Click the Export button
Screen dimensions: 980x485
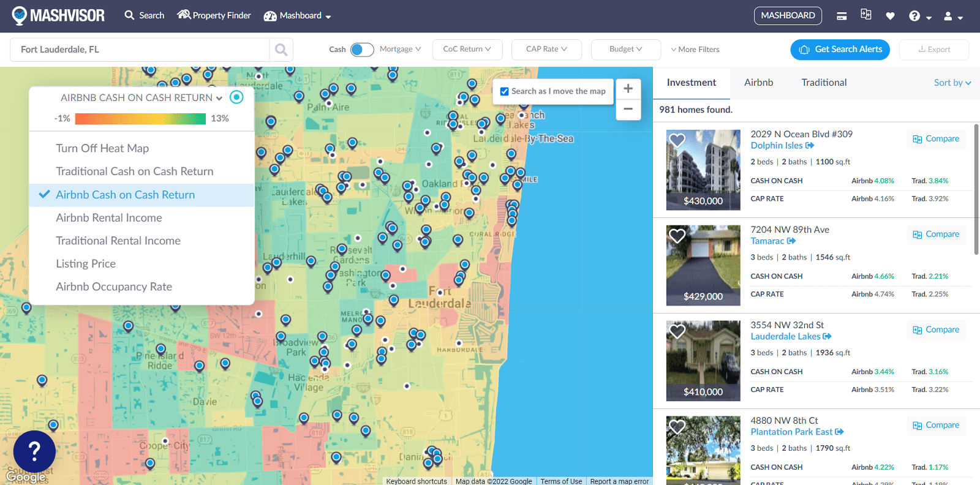934,50
